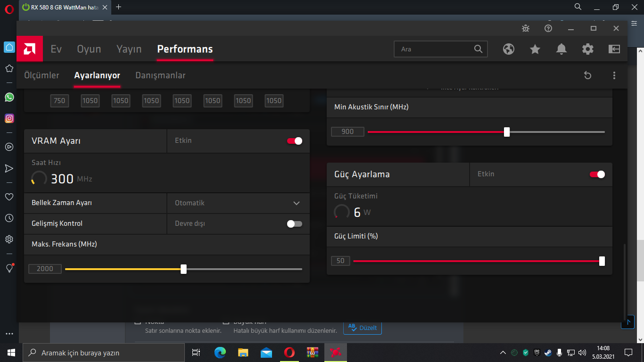Open Task View on the taskbar
The image size is (644, 362).
click(196, 353)
